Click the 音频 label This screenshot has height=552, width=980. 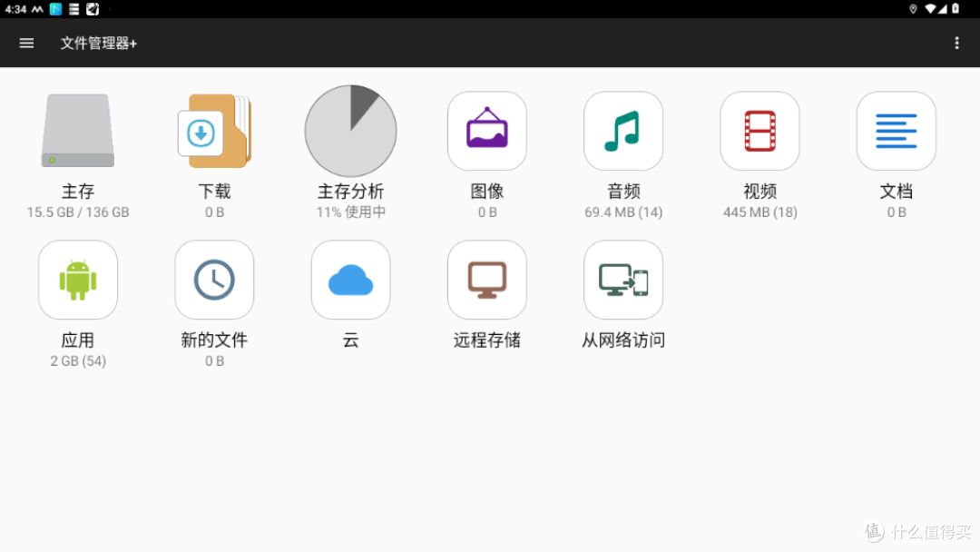tap(623, 191)
